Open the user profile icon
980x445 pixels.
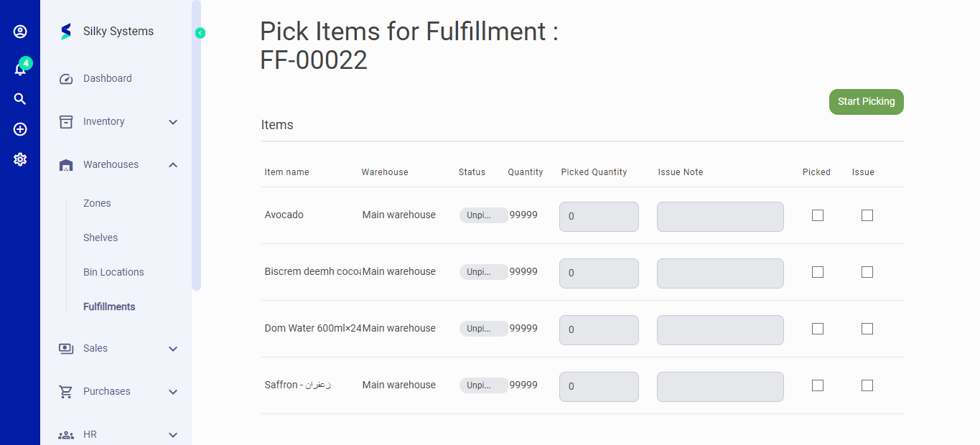[x=20, y=32]
